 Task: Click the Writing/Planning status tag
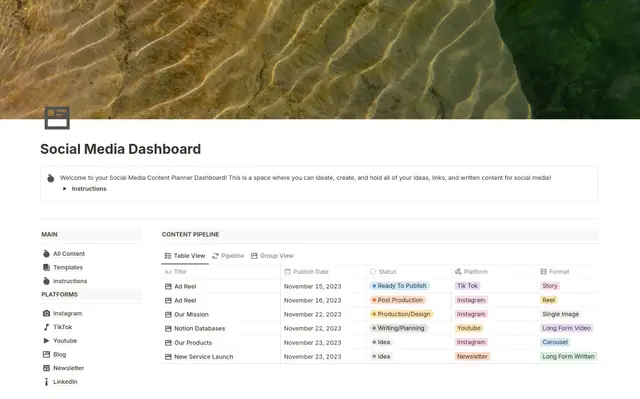pyautogui.click(x=398, y=328)
